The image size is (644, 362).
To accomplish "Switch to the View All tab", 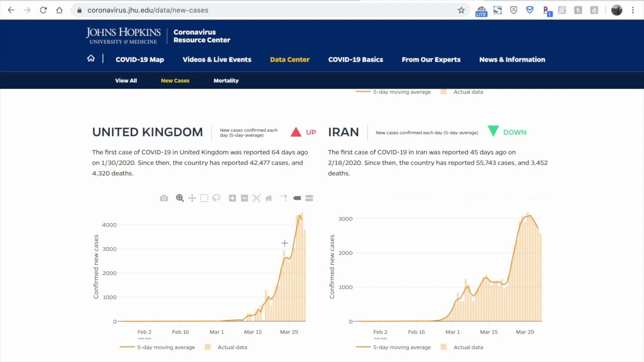I will pyautogui.click(x=126, y=80).
